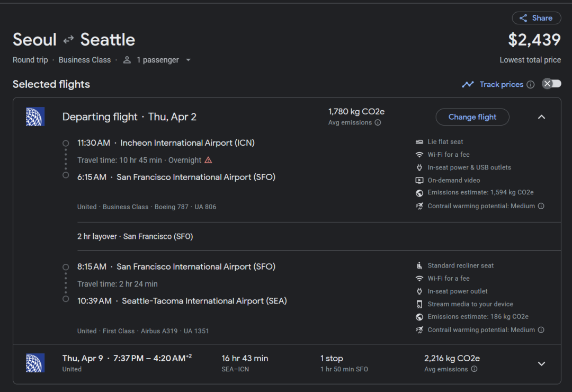Collapse the departing flight details

click(541, 117)
